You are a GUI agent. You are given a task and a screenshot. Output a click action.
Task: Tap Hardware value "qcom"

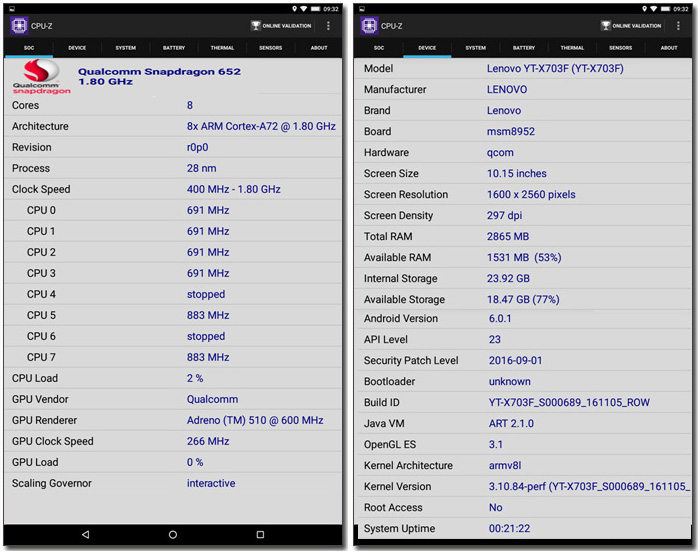click(x=500, y=153)
